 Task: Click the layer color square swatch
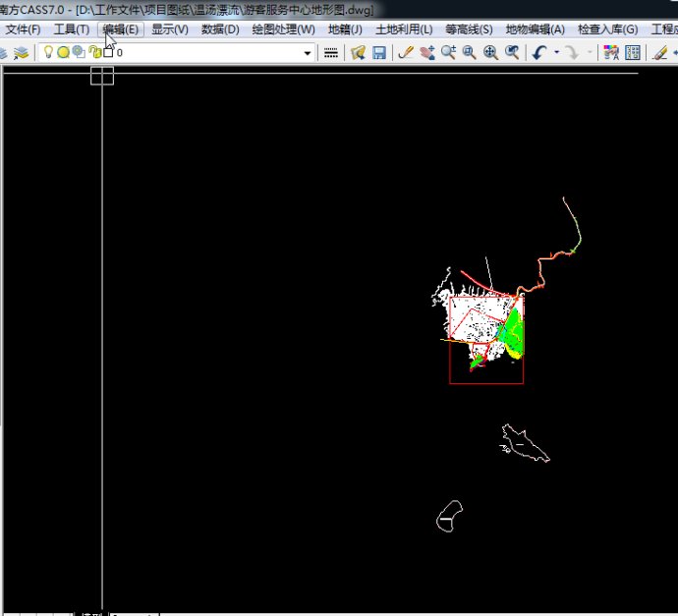pos(108,52)
